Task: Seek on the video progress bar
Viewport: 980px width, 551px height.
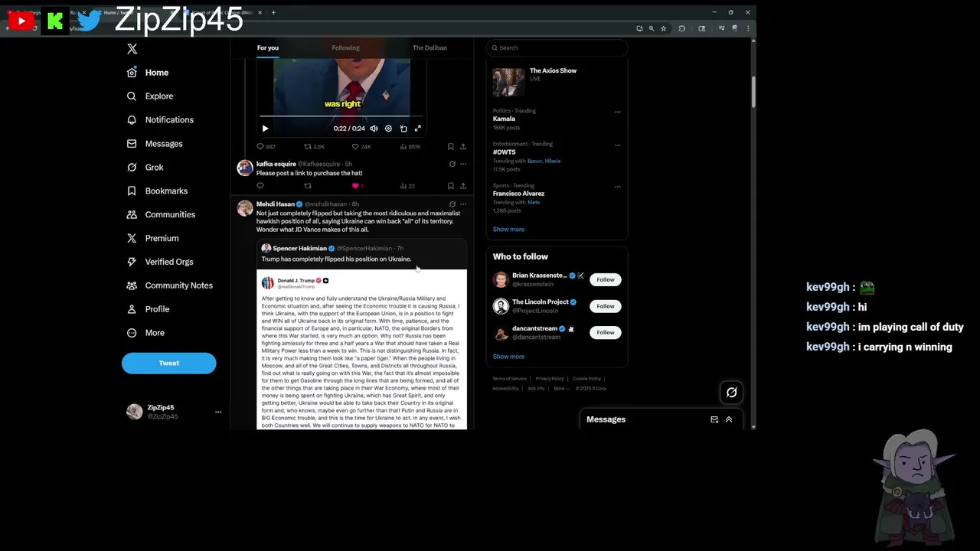Action: (341, 116)
